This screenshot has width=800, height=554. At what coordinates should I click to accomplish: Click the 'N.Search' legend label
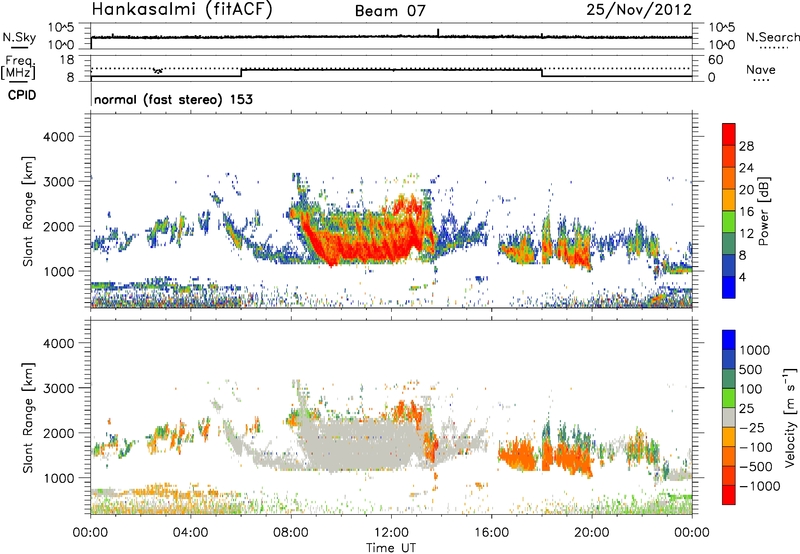[772, 37]
